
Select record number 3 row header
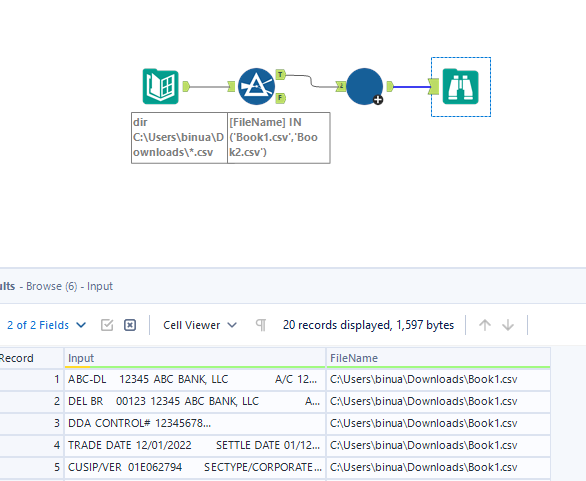pyautogui.click(x=31, y=423)
